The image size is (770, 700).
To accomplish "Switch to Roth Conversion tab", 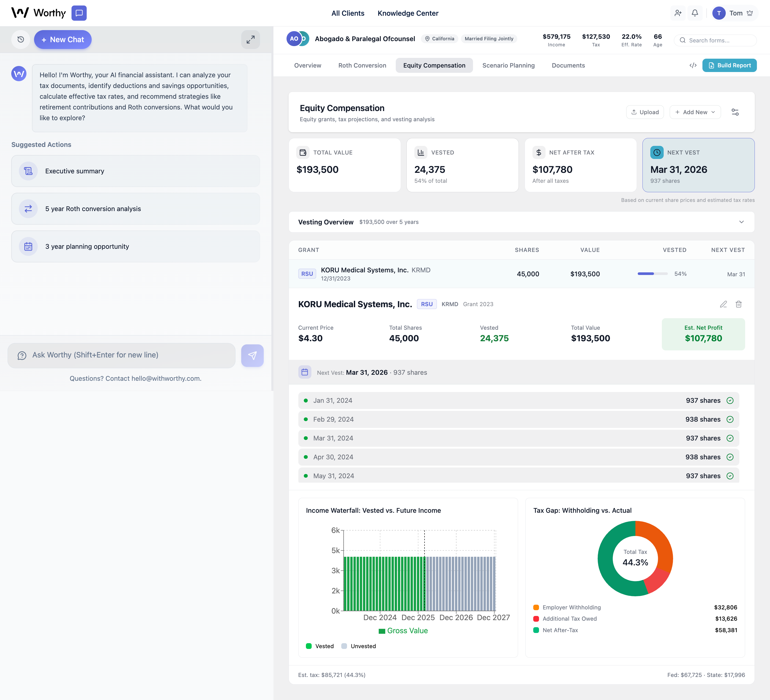I will [362, 65].
